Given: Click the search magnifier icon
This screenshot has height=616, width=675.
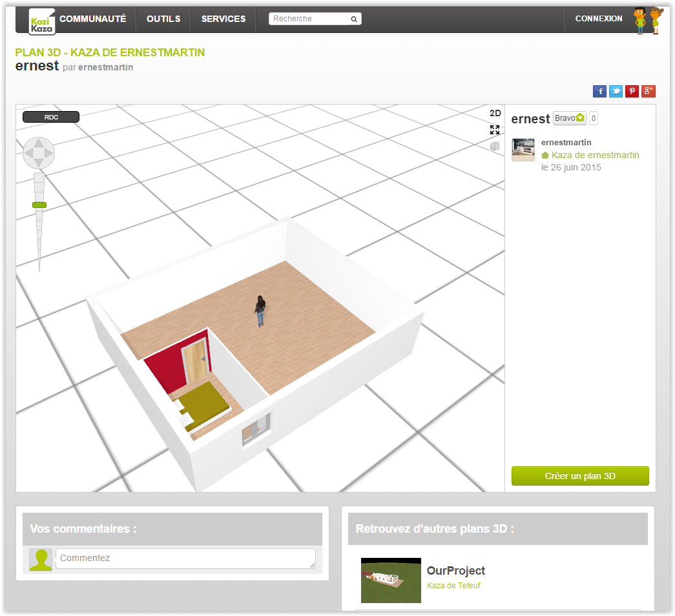Looking at the screenshot, I should tap(354, 19).
